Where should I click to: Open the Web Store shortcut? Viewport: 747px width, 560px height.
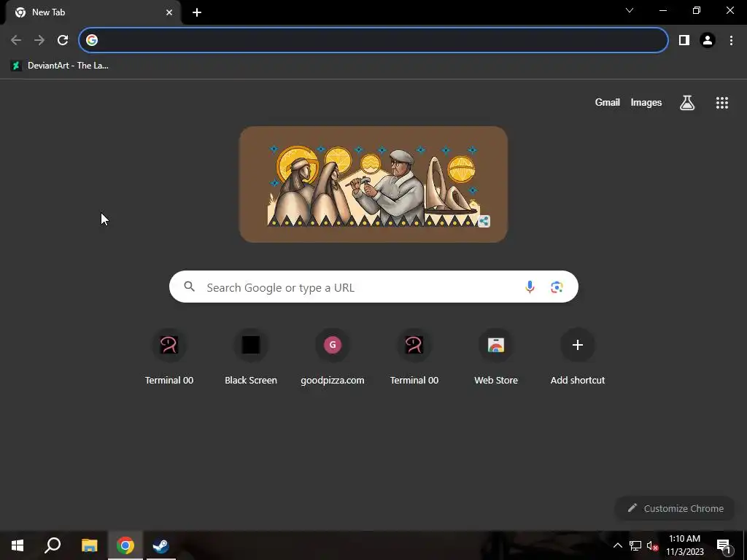click(496, 357)
